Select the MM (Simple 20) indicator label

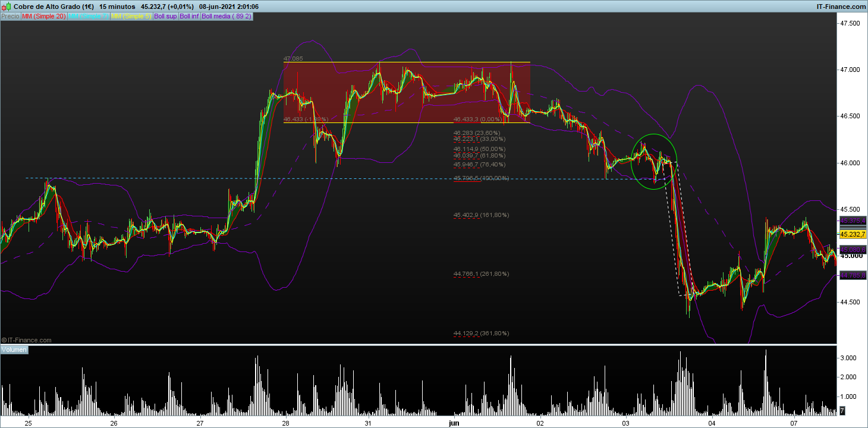(x=44, y=17)
